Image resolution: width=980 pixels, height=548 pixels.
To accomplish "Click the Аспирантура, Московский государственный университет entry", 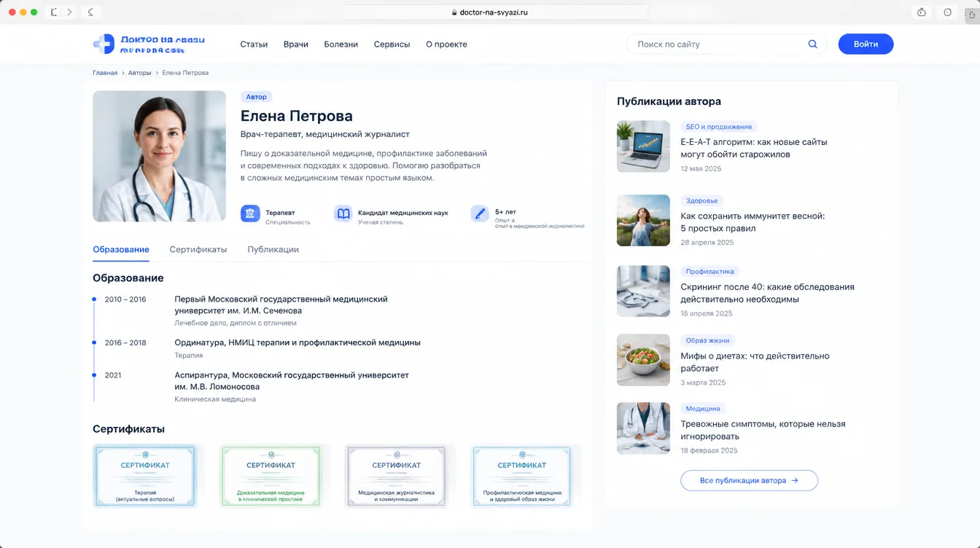I will click(x=292, y=381).
